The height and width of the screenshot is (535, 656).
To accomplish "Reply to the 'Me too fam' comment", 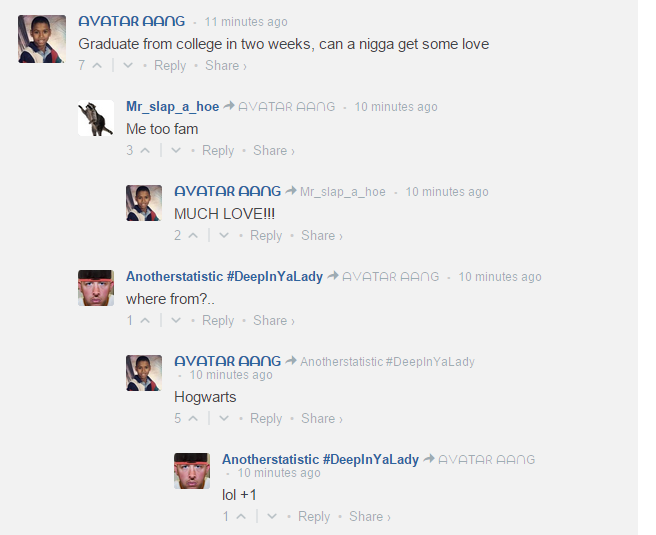I will click(x=218, y=151).
